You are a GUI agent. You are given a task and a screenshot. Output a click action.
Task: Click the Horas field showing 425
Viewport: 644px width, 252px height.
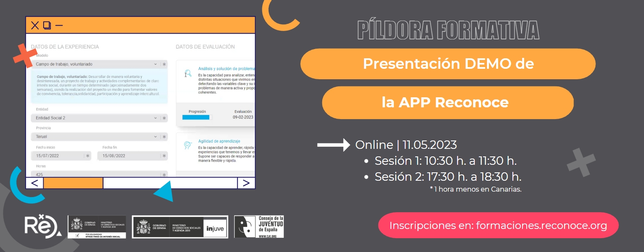point(99,174)
